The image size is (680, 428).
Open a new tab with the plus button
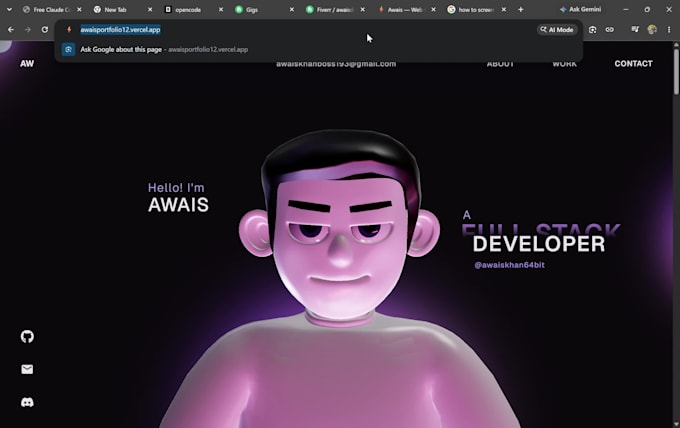pos(520,9)
